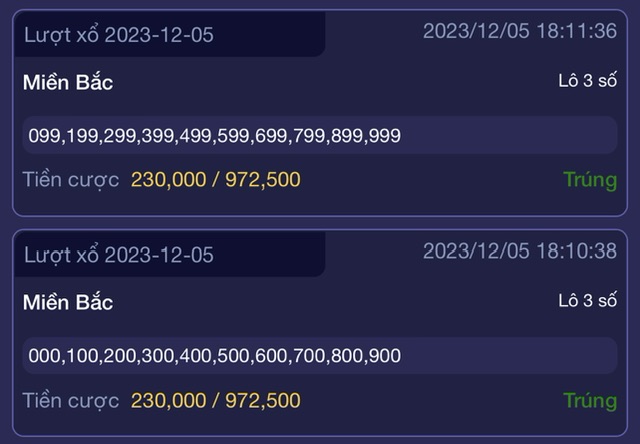This screenshot has height=444, width=640.
Task: Click the first 'Tiền cược' label
Action: coord(71,180)
